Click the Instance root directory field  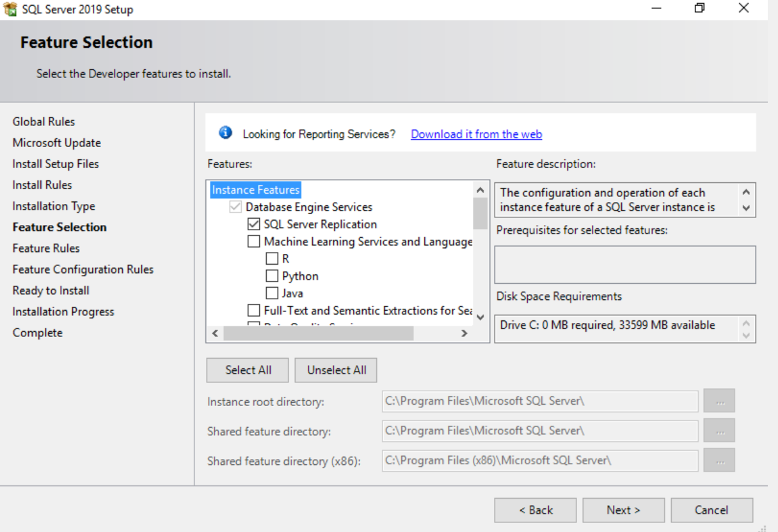[x=540, y=401]
